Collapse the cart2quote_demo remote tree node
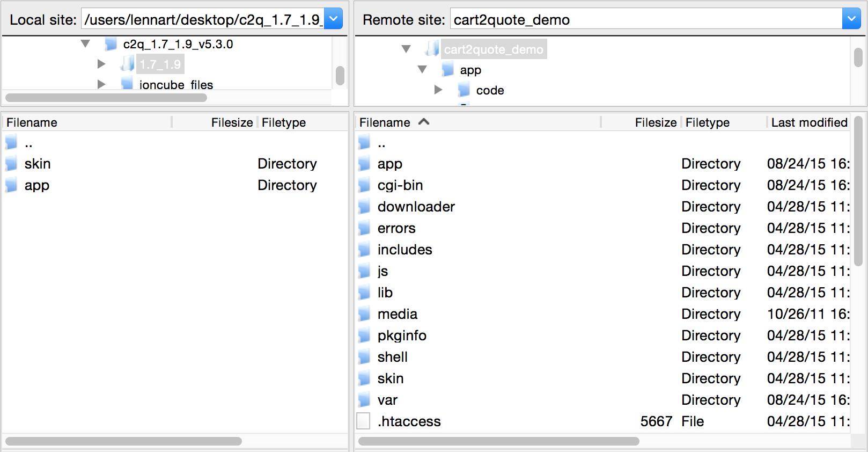The image size is (868, 452). coord(406,49)
